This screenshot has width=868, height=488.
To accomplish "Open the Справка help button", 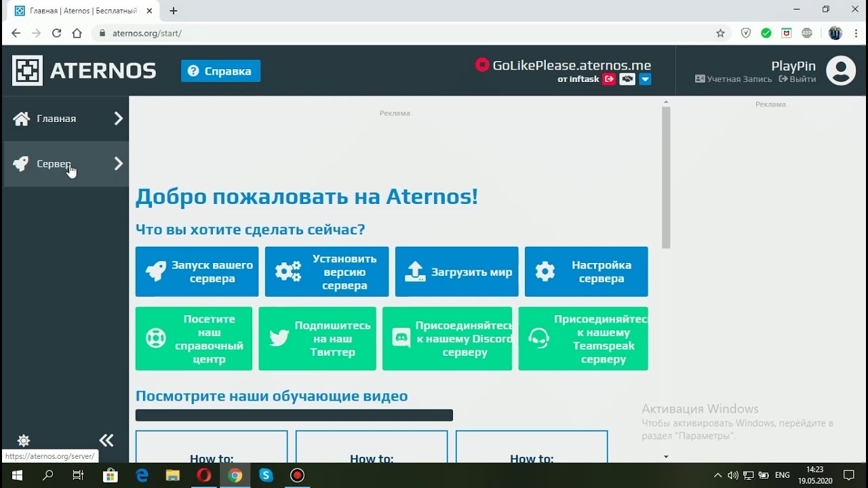I will coord(220,71).
